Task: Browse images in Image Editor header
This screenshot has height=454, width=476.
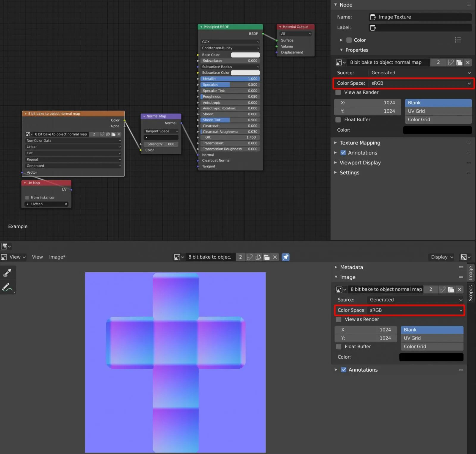Action: 179,257
